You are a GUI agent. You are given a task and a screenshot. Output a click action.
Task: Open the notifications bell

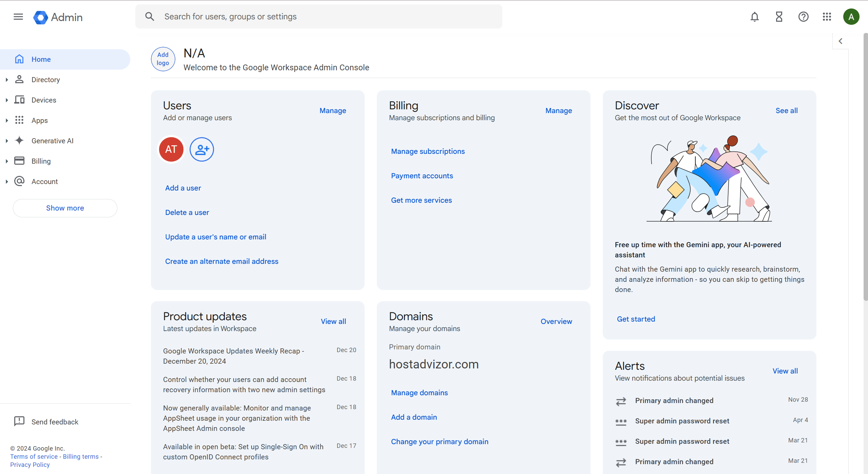tap(754, 17)
